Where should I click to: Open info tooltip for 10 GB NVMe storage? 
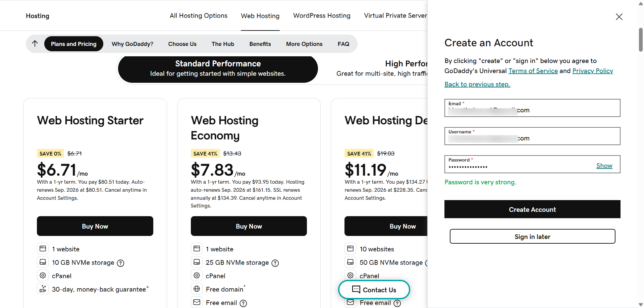pos(120,263)
